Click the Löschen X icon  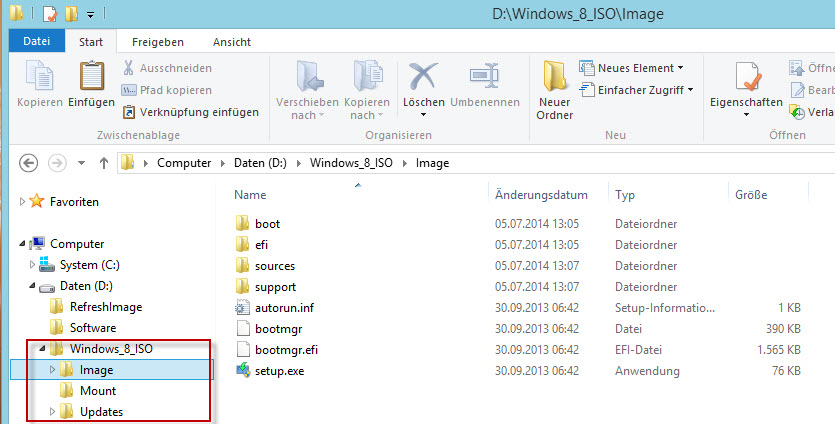pyautogui.click(x=423, y=76)
